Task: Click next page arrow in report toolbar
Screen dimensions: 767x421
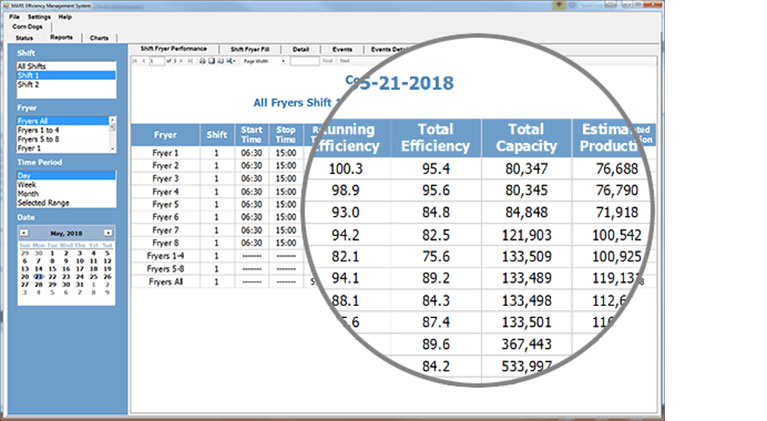Action: tap(182, 60)
